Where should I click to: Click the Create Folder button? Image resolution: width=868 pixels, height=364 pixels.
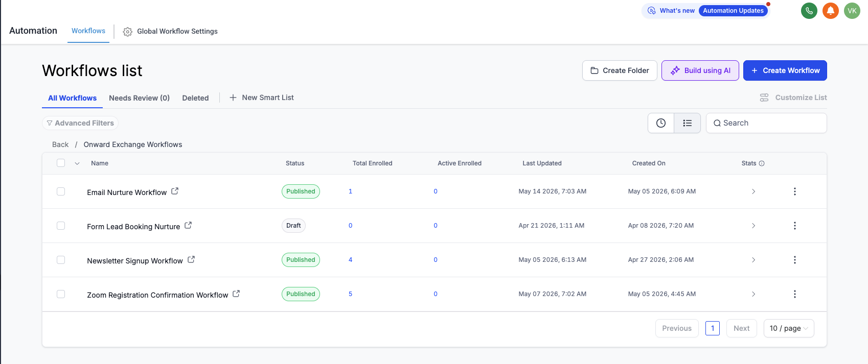pyautogui.click(x=620, y=70)
